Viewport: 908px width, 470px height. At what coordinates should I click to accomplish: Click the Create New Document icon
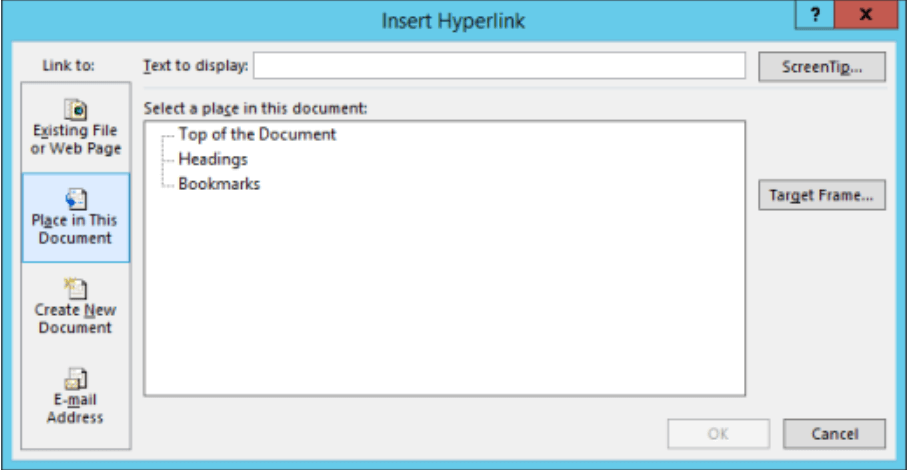click(76, 288)
